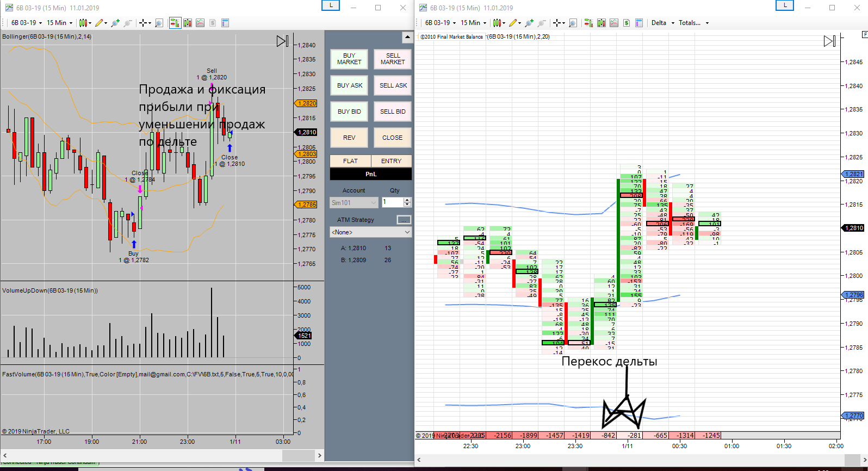868x471 pixels.
Task: Click the greyed dollar icon in left window
Action: tap(213, 23)
